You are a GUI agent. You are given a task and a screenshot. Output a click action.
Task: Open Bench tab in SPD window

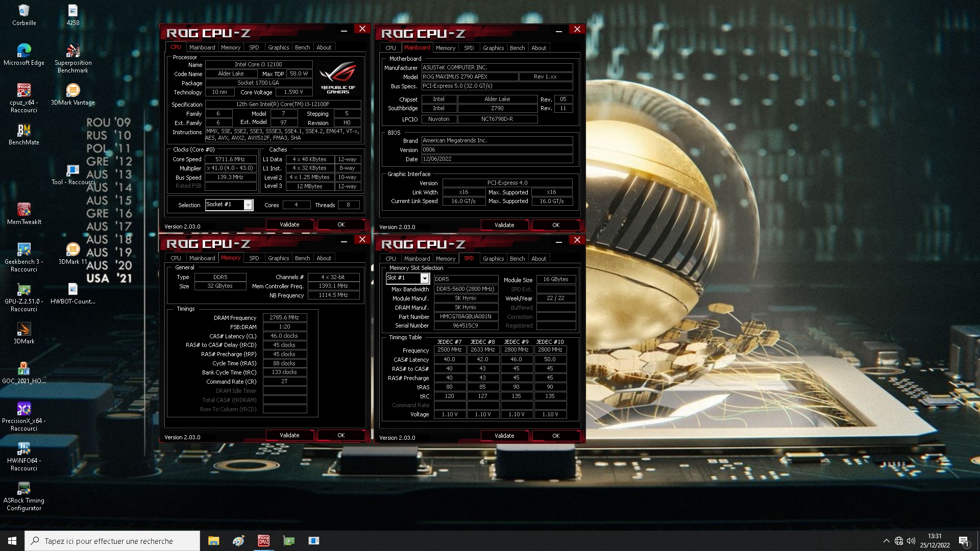click(x=518, y=259)
